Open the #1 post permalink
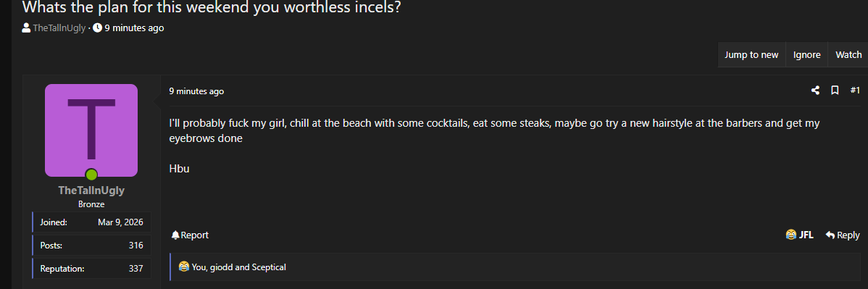868x289 pixels. pyautogui.click(x=855, y=91)
